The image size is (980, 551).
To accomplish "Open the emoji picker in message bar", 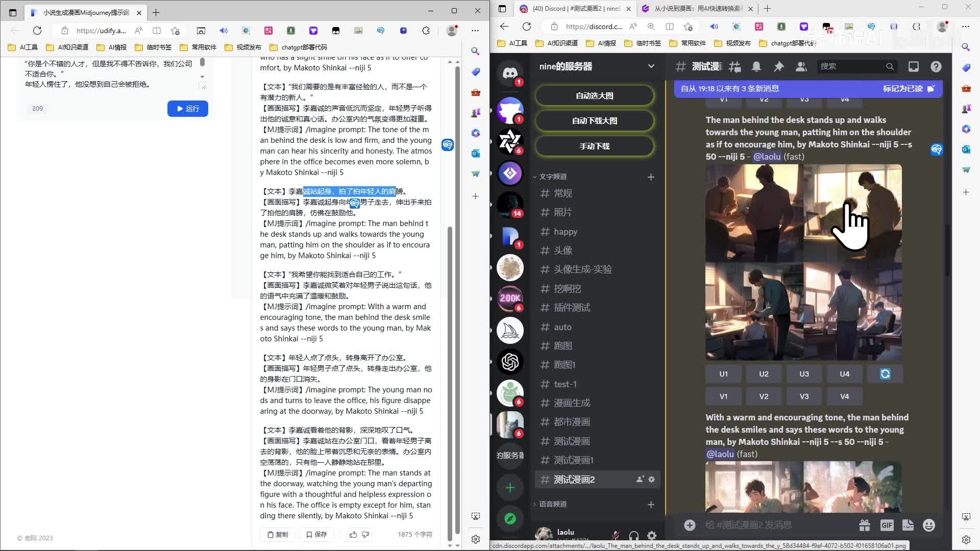I will coord(929,525).
